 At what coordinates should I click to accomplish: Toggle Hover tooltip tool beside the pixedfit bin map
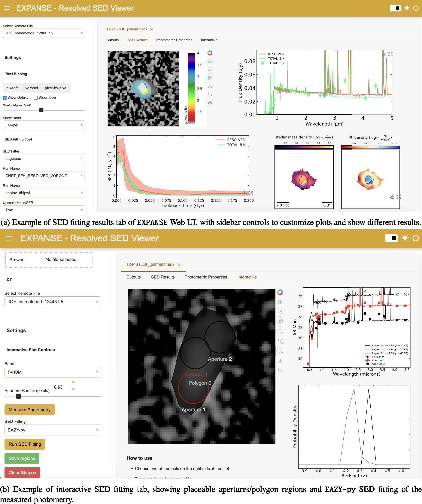[x=210, y=103]
